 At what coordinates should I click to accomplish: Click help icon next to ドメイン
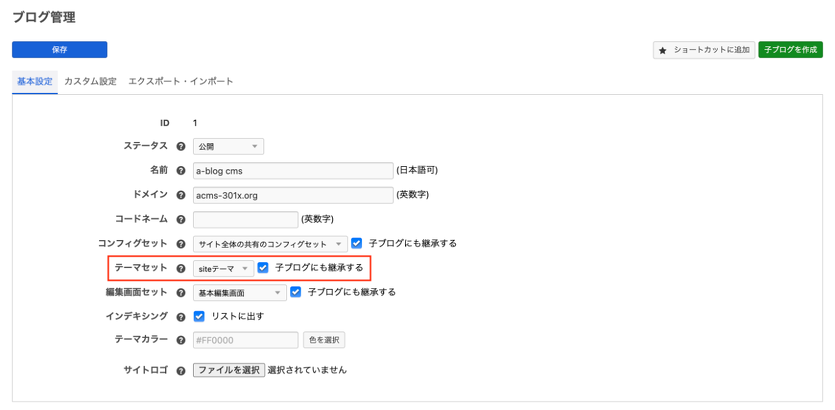pyautogui.click(x=181, y=195)
